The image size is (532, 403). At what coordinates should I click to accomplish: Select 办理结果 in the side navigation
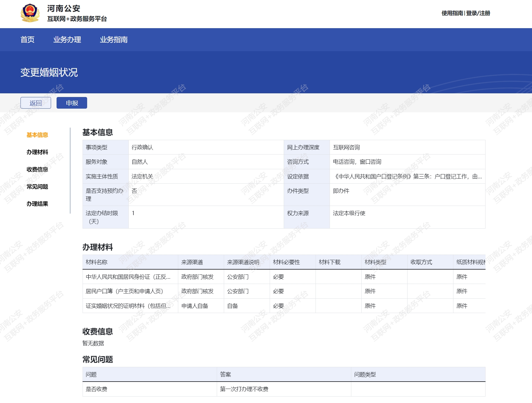point(37,204)
